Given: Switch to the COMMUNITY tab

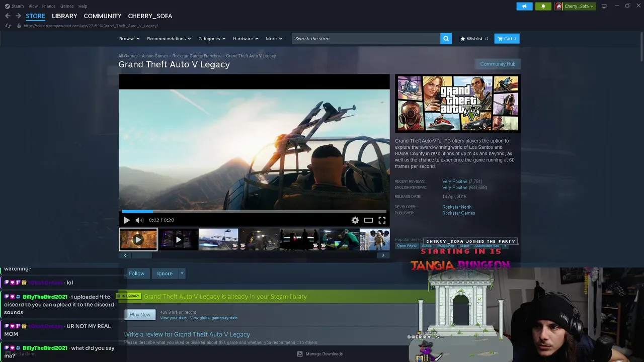Looking at the screenshot, I should [103, 16].
